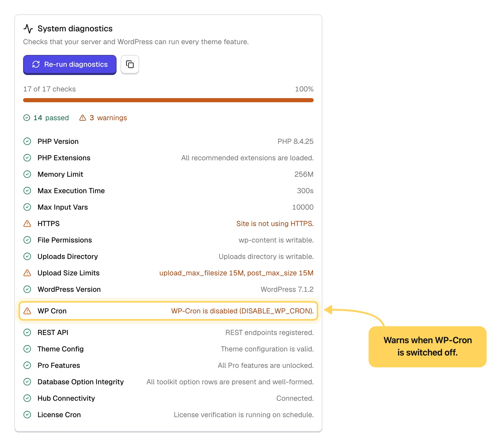Viewport: 501px width, 448px height.
Task: Click the PHP Version check icon
Action: pos(27,141)
